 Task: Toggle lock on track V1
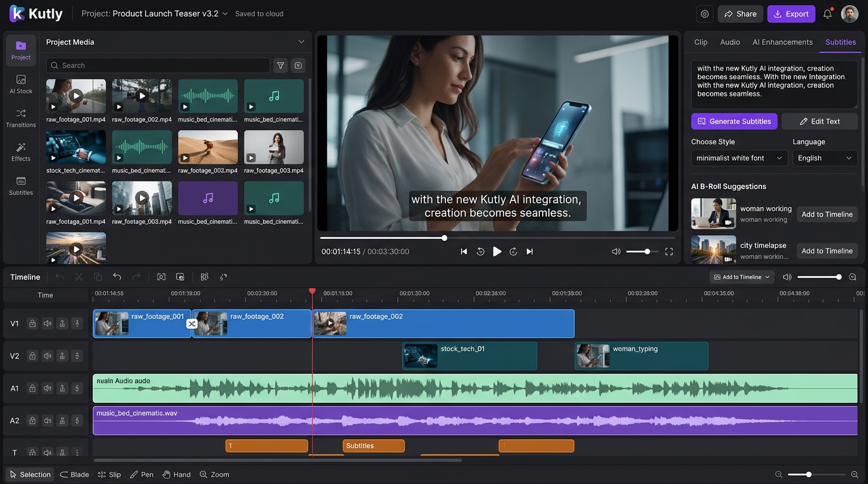pos(32,324)
